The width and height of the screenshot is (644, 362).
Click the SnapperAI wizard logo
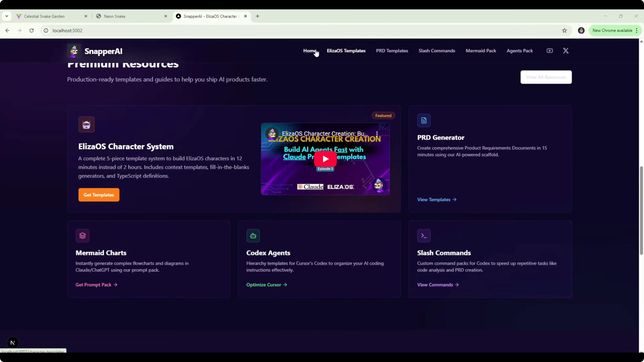pyautogui.click(x=74, y=51)
